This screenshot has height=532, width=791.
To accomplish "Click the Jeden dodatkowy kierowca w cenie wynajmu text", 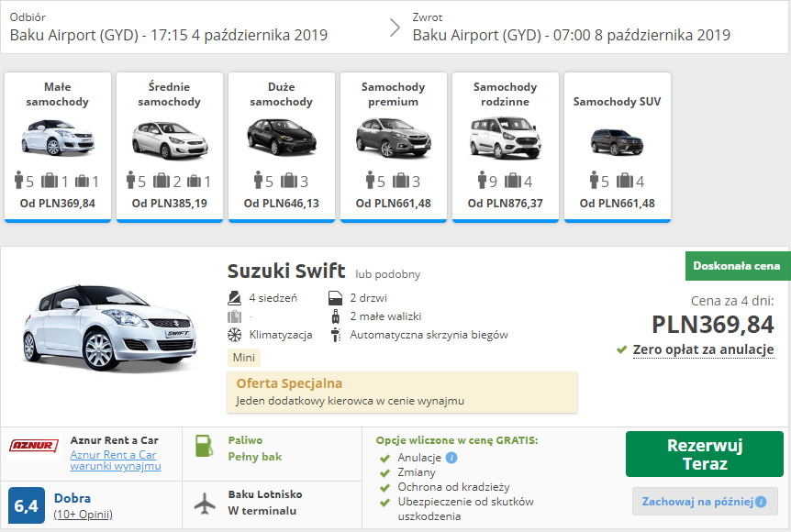I will pos(351,401).
